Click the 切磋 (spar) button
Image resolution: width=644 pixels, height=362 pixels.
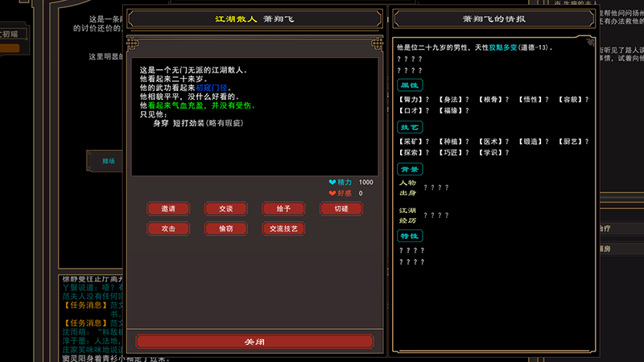341,208
